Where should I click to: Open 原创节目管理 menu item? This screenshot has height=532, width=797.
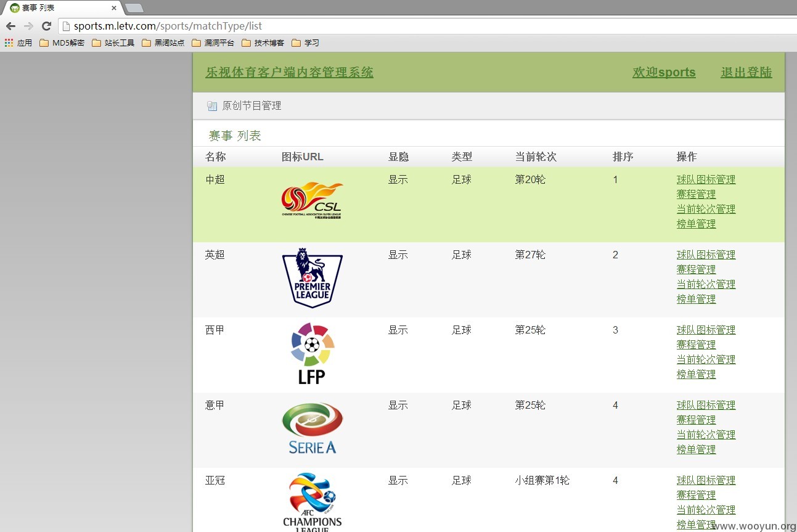[x=251, y=106]
